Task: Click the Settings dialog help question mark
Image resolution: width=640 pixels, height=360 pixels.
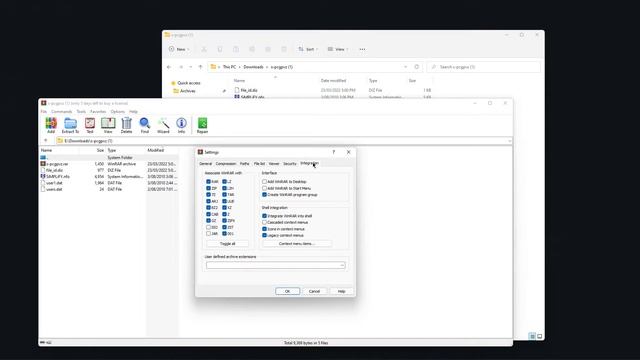Action: point(333,152)
